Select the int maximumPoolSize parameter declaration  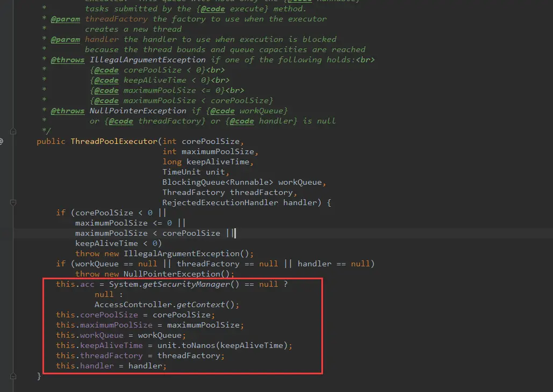click(x=208, y=151)
